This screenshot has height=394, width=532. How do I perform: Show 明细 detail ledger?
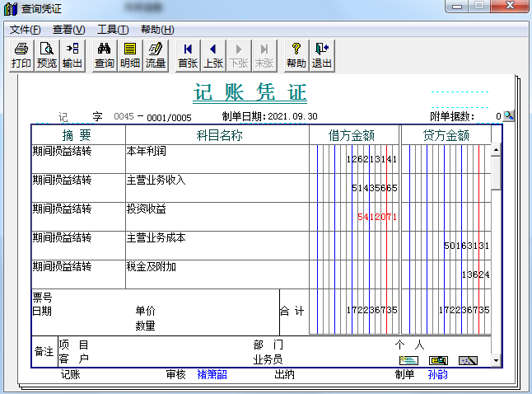click(x=130, y=56)
